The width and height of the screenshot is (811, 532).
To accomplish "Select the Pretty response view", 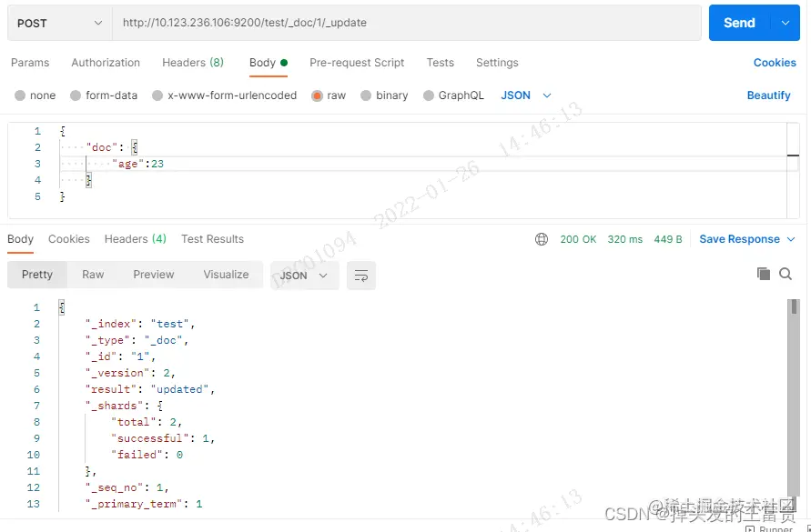I will coord(37,275).
